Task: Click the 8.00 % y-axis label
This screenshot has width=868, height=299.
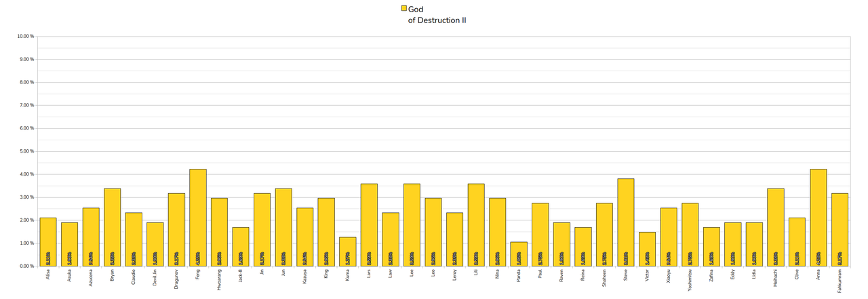Action: (26, 83)
